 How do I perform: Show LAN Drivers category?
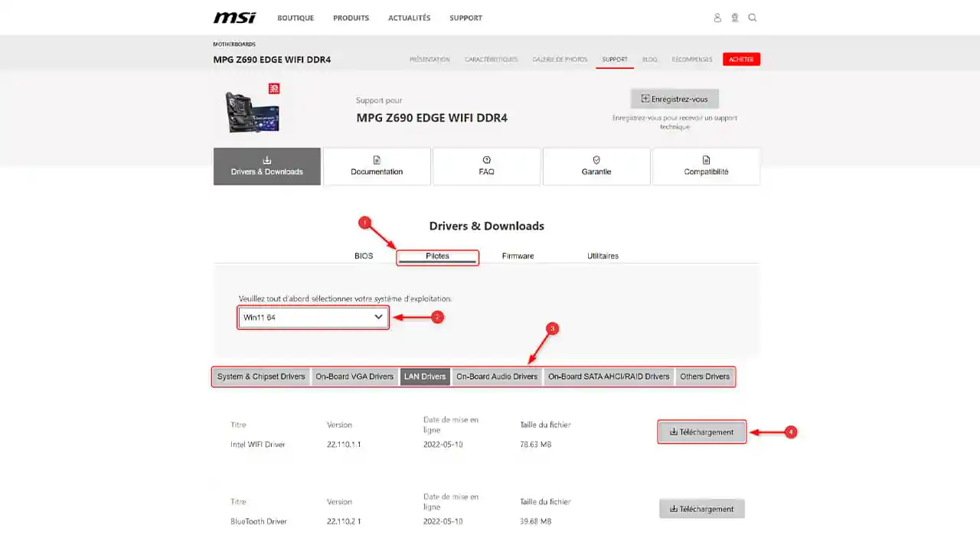[x=425, y=377]
